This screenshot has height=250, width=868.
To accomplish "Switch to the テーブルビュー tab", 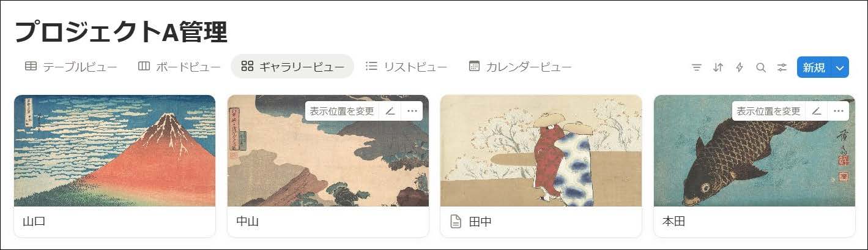I will (x=71, y=67).
